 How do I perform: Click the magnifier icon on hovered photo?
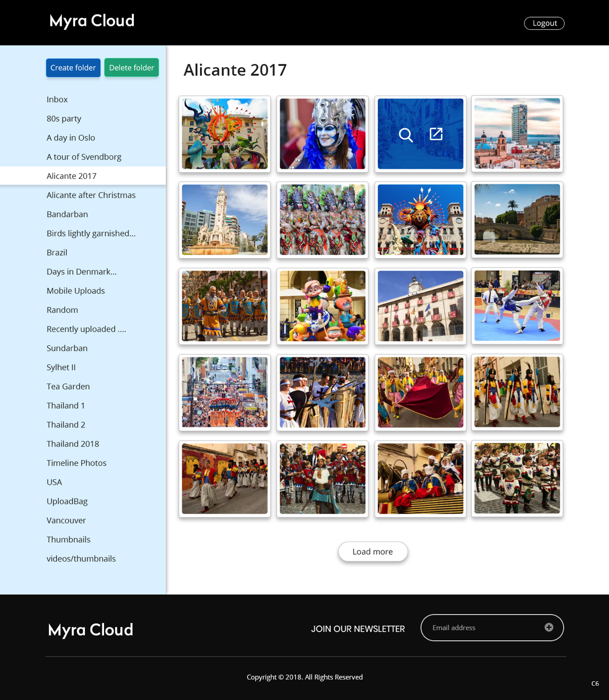pos(406,135)
